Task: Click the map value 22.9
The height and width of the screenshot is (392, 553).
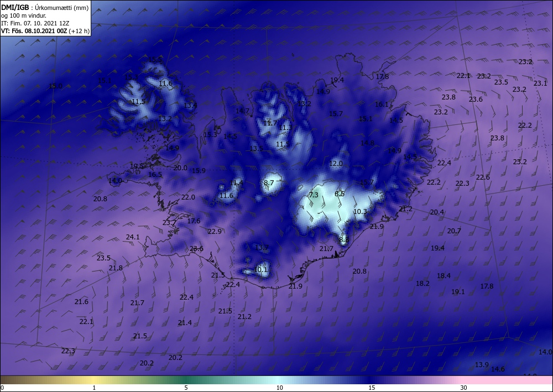Action: (215, 232)
